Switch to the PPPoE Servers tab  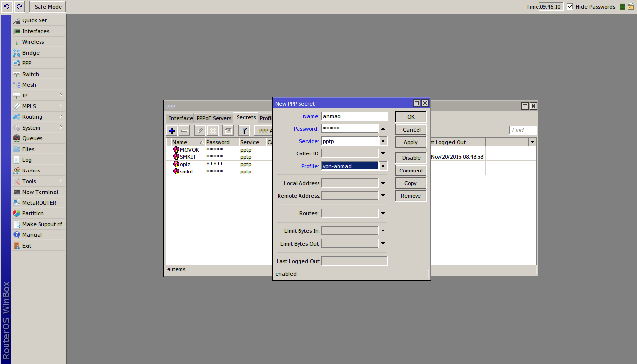[214, 118]
